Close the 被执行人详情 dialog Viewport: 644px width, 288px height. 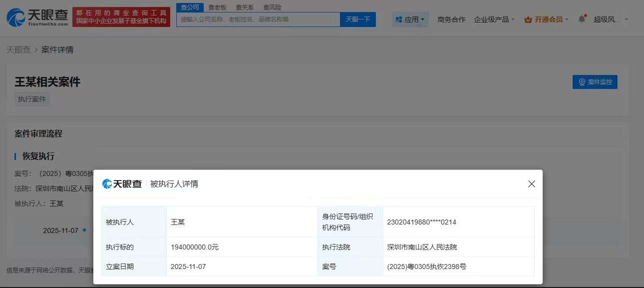(531, 184)
